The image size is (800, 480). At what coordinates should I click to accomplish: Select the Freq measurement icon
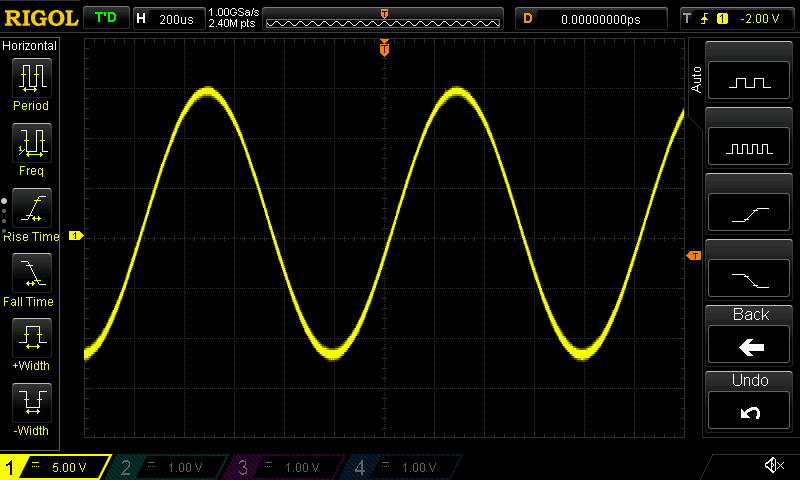point(32,143)
